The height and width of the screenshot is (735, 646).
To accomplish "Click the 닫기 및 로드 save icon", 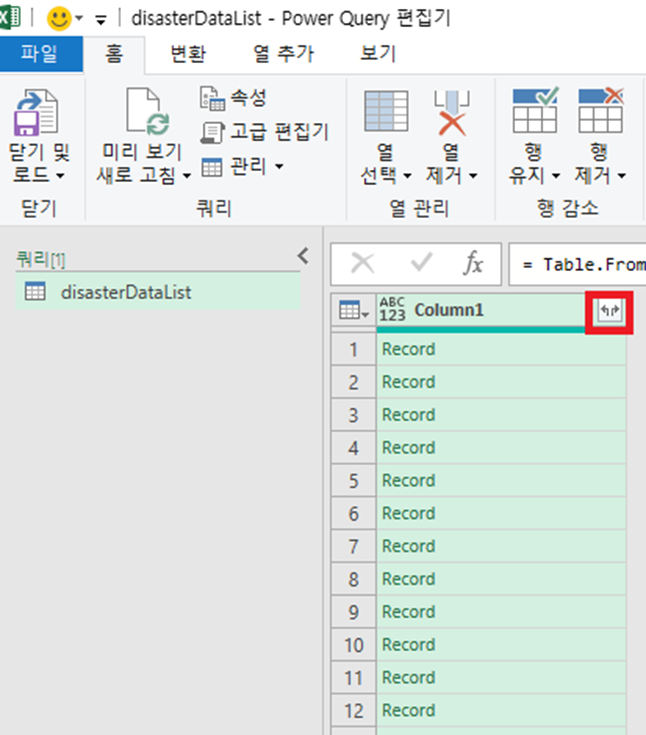I will (x=36, y=112).
